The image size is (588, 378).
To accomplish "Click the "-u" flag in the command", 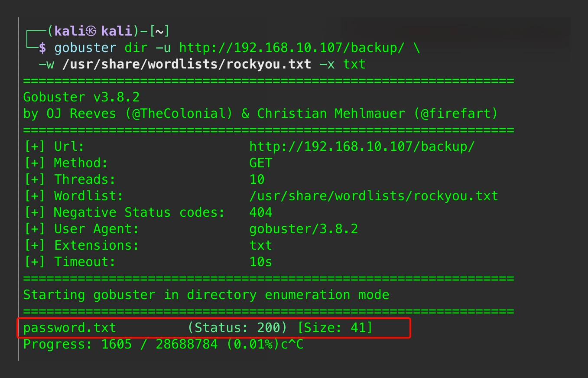I will (163, 48).
